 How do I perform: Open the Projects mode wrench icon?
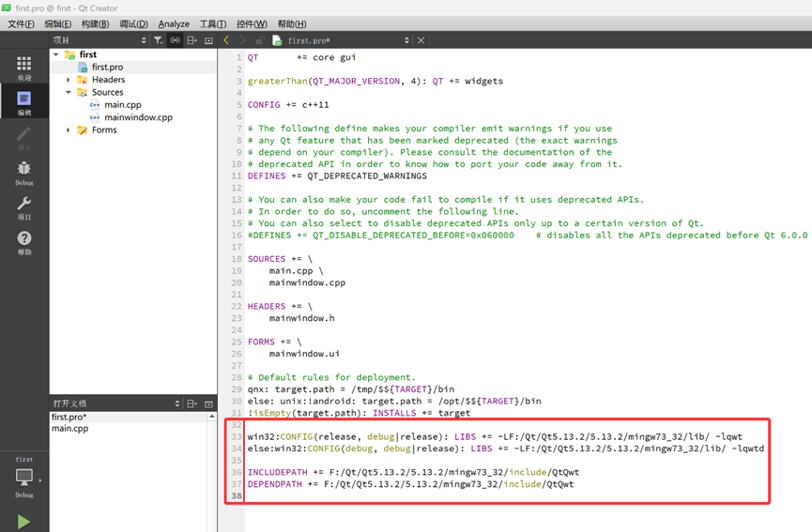(x=23, y=203)
